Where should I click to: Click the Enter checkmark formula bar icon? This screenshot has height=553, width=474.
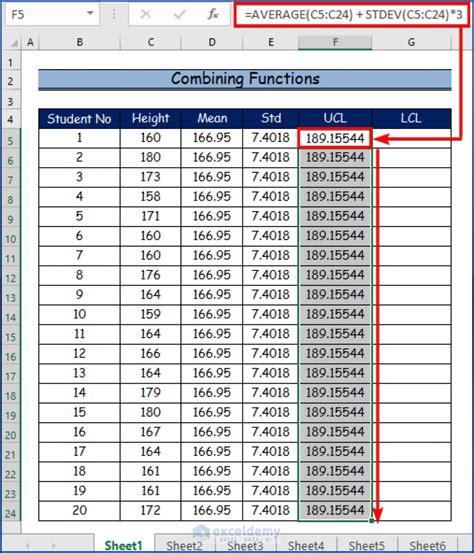180,14
